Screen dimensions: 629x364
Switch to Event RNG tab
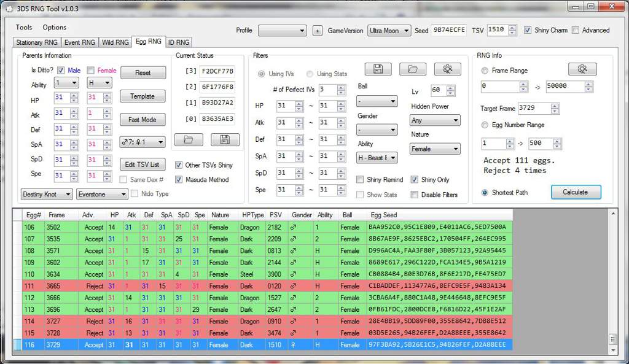pos(80,42)
